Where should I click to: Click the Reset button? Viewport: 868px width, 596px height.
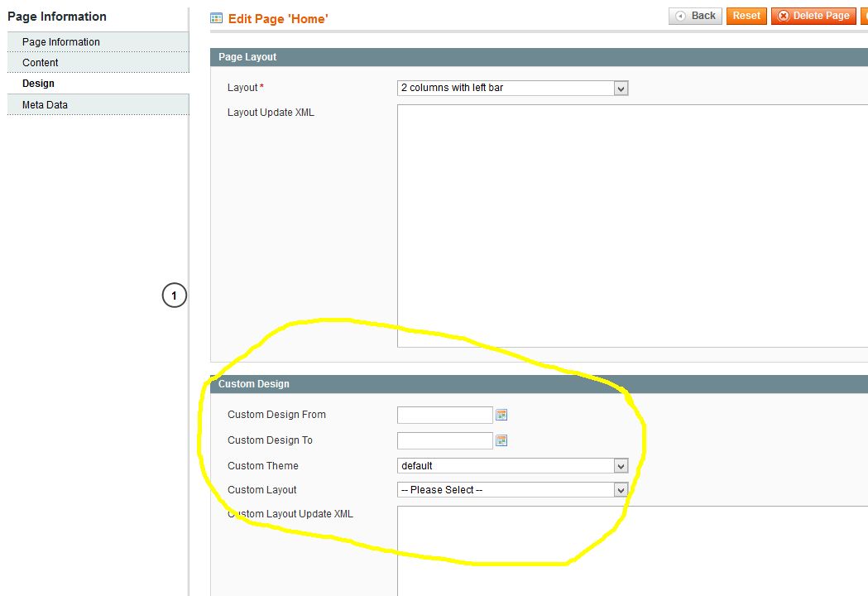coord(746,16)
